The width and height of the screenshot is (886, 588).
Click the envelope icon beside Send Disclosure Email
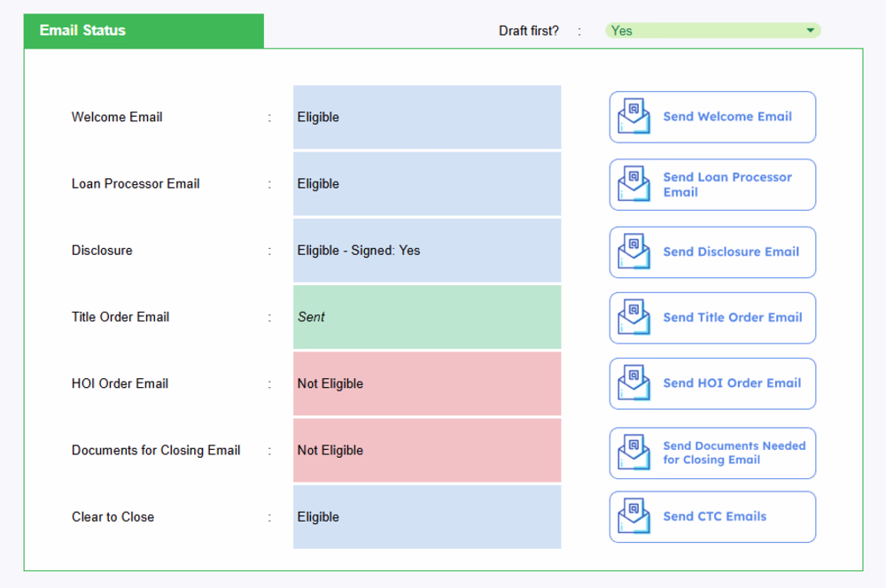tap(634, 251)
